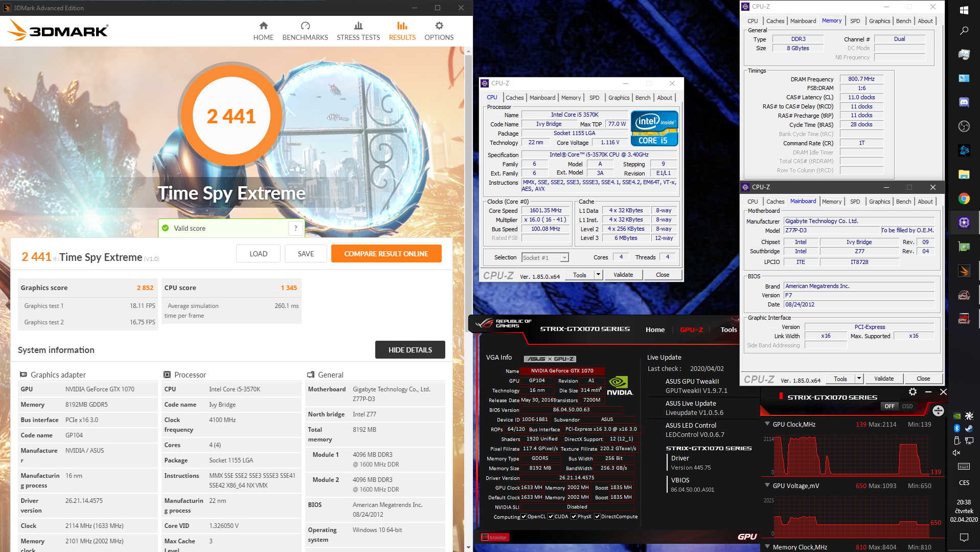Image resolution: width=980 pixels, height=552 pixels.
Task: Open ASUS LED Control link
Action: point(691,425)
